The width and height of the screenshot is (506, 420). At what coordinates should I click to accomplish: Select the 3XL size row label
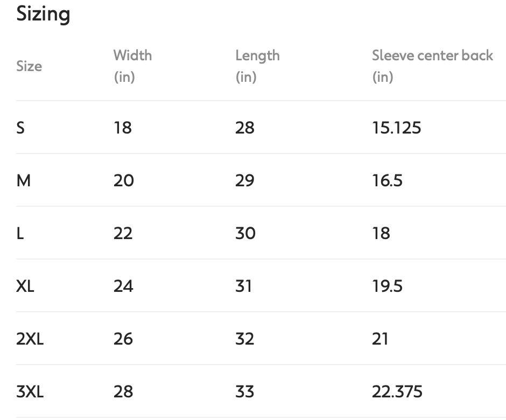(x=30, y=391)
